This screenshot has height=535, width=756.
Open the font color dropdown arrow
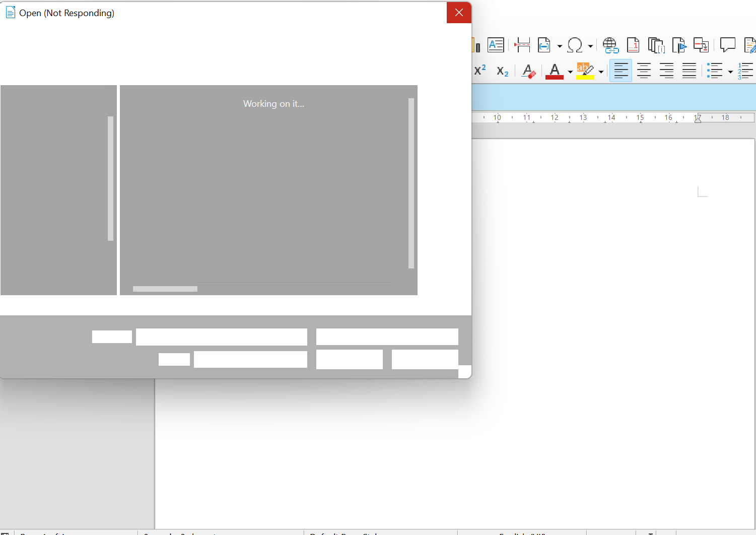point(570,72)
